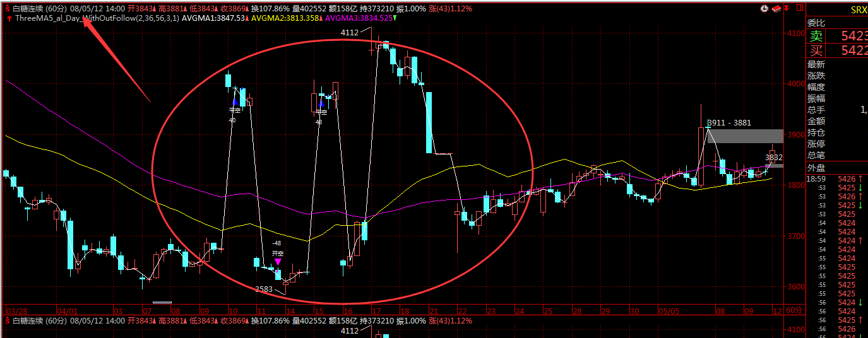Click the blue 平空 arrow marker labeled 48
Image resolution: width=868 pixels, height=338 pixels.
pyautogui.click(x=321, y=103)
